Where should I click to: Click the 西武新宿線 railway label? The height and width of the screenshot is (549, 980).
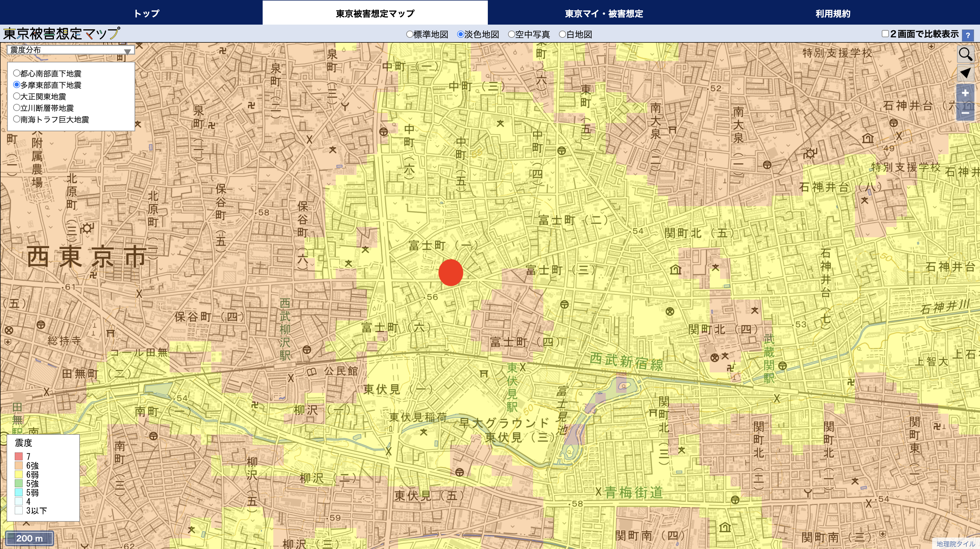(x=626, y=362)
